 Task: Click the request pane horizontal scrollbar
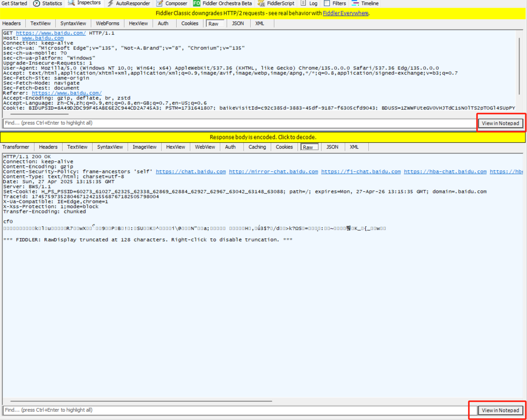39,114
